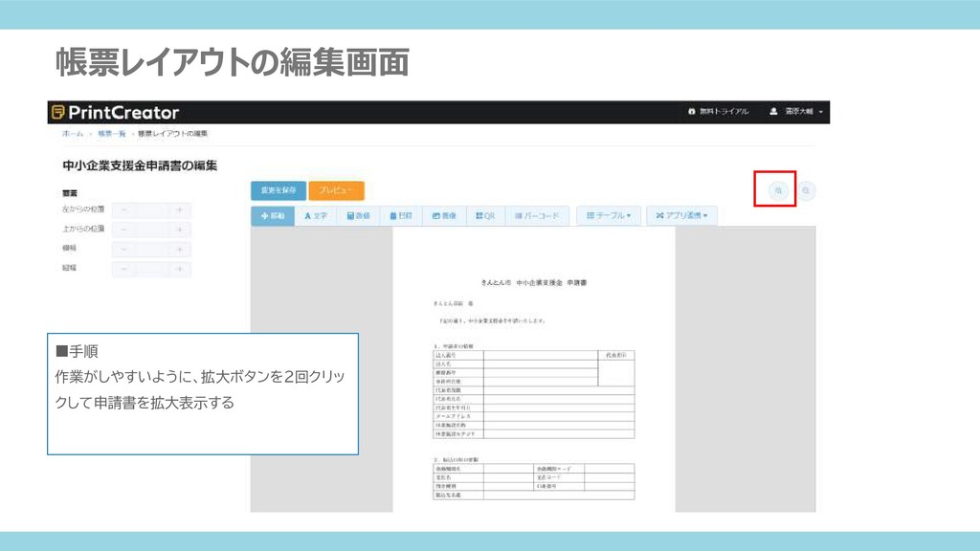980x551 pixels.
Task: Select the QR code element tool
Action: pyautogui.click(x=485, y=215)
